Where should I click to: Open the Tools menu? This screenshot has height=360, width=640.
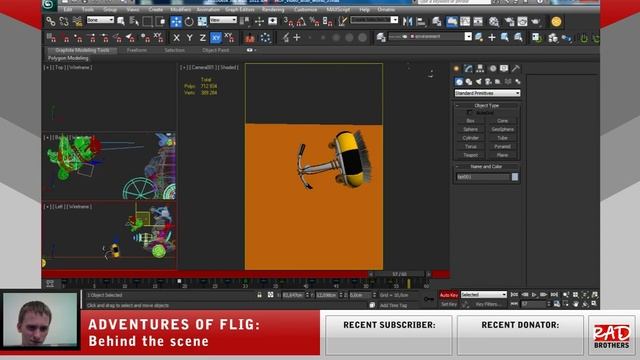(x=88, y=9)
